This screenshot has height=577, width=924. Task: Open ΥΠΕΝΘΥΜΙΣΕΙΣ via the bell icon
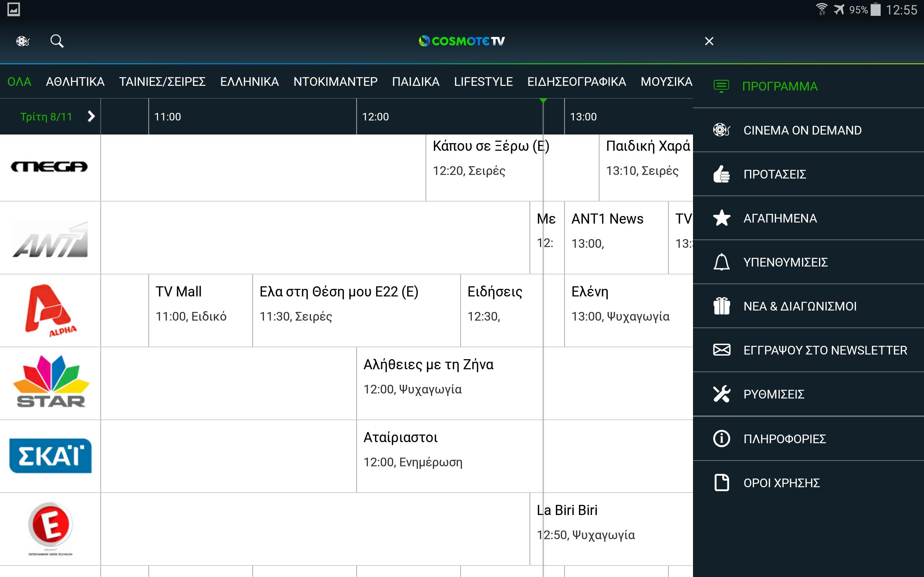722,262
